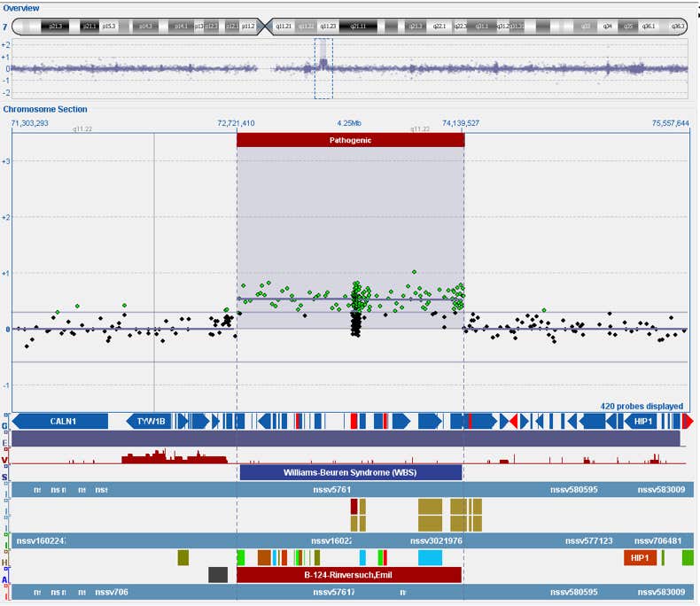Click the q21.11 band on chromosome ideogram
The image size is (700, 606).
tap(358, 27)
